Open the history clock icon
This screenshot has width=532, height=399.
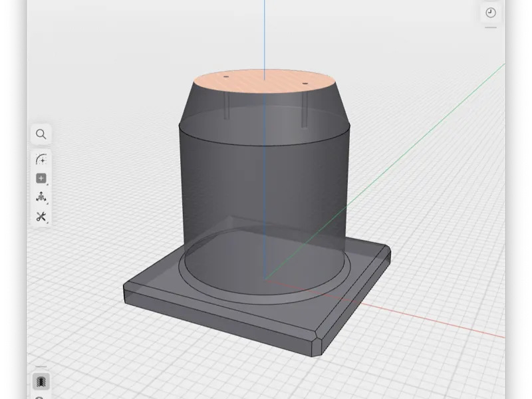[x=491, y=13]
